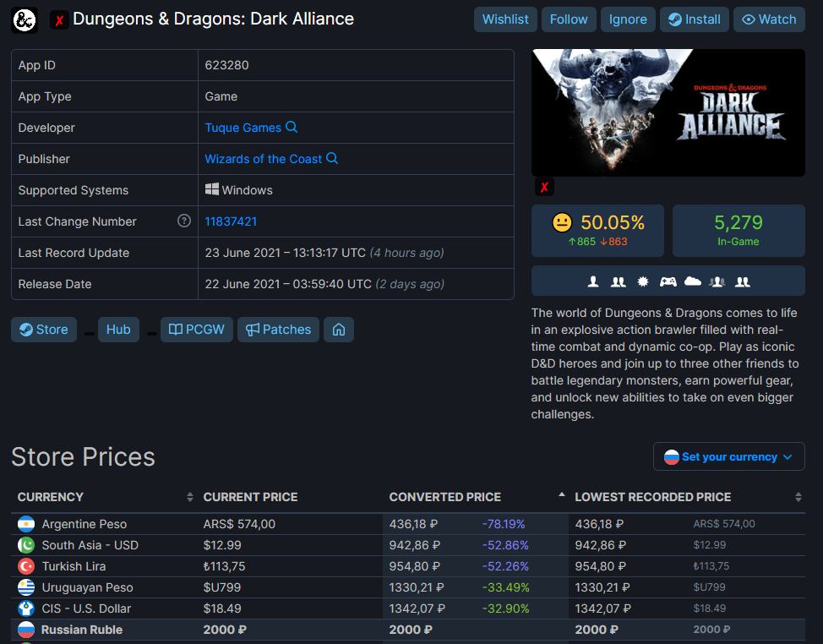Open the Set your currency dropdown
This screenshot has width=823, height=644.
(728, 456)
